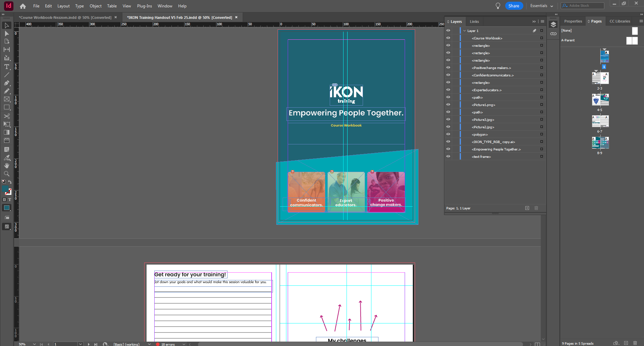644x346 pixels.
Task: Toggle visibility of <Confidentcommunicators.> item
Action: (x=448, y=75)
